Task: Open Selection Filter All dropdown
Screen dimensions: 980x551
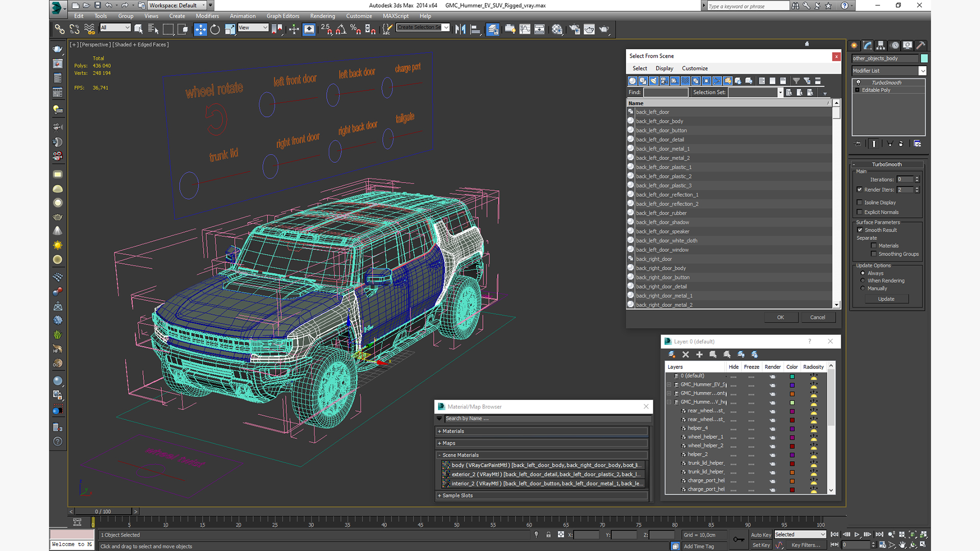Action: [x=116, y=28]
